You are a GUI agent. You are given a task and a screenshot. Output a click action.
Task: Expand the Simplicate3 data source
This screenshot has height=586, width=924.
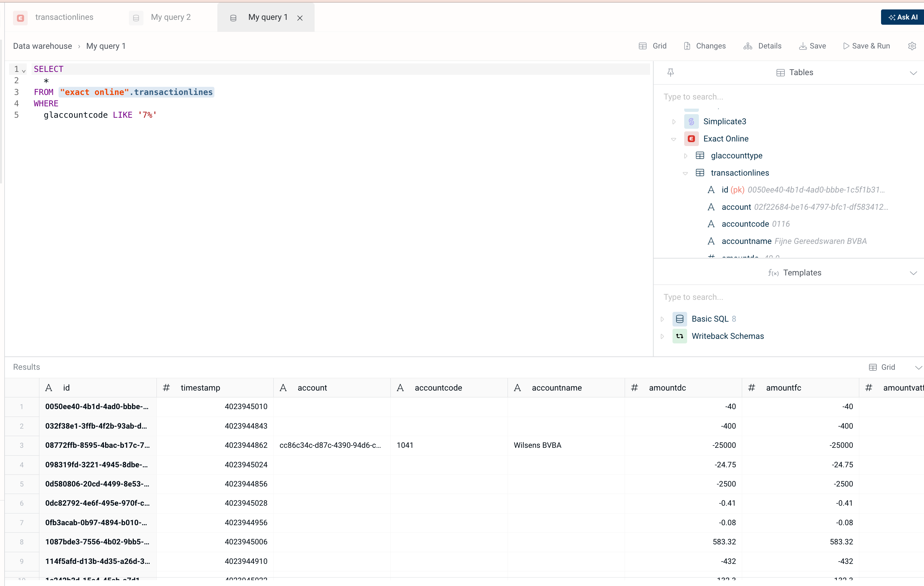coord(673,122)
